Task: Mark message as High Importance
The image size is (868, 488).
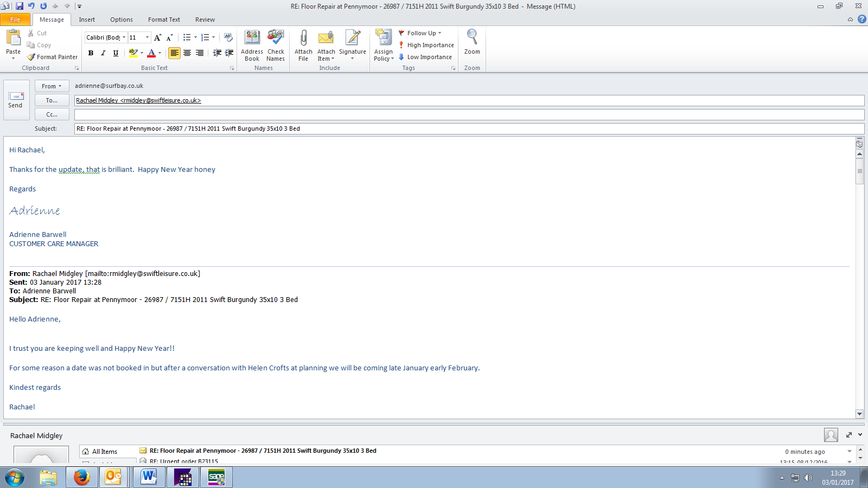Action: pos(426,45)
